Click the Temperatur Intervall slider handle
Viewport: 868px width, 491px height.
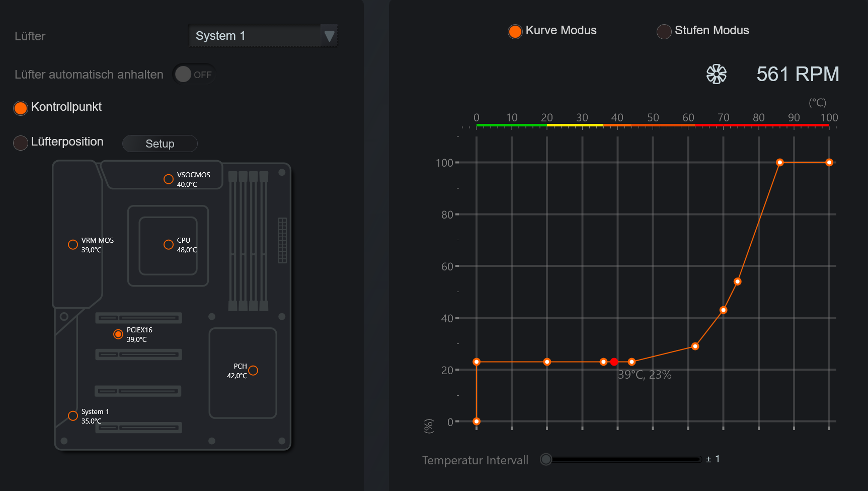(546, 459)
